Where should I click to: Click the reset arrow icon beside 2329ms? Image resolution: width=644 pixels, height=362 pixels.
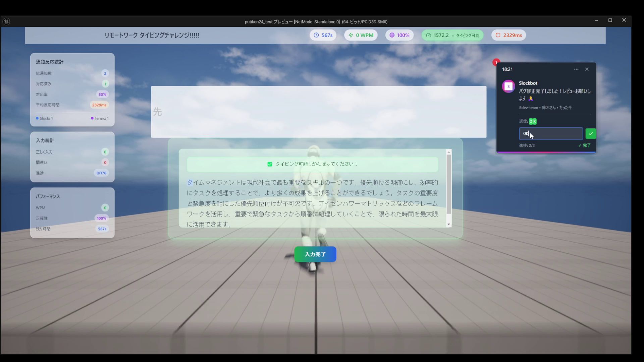tap(498, 35)
